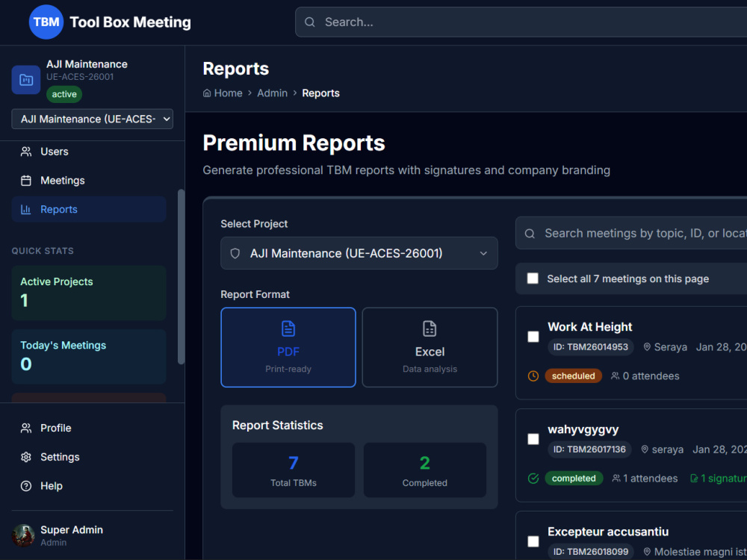Go to Home breadcrumb link
Image resolution: width=747 pixels, height=560 pixels.
point(223,93)
